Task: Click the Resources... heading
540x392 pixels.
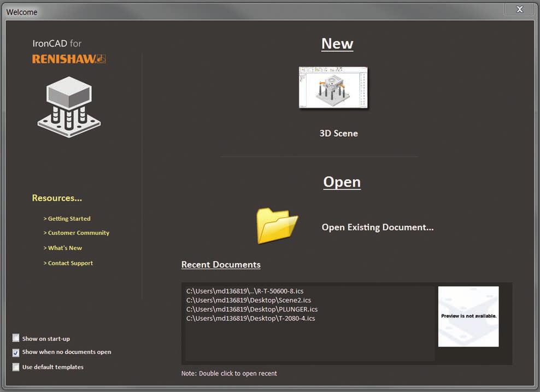Action: 57,198
